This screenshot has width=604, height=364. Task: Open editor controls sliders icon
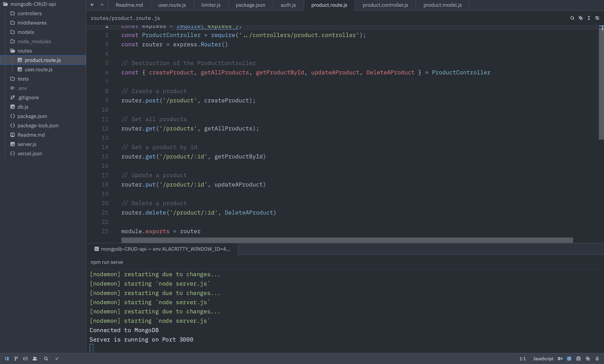click(597, 18)
